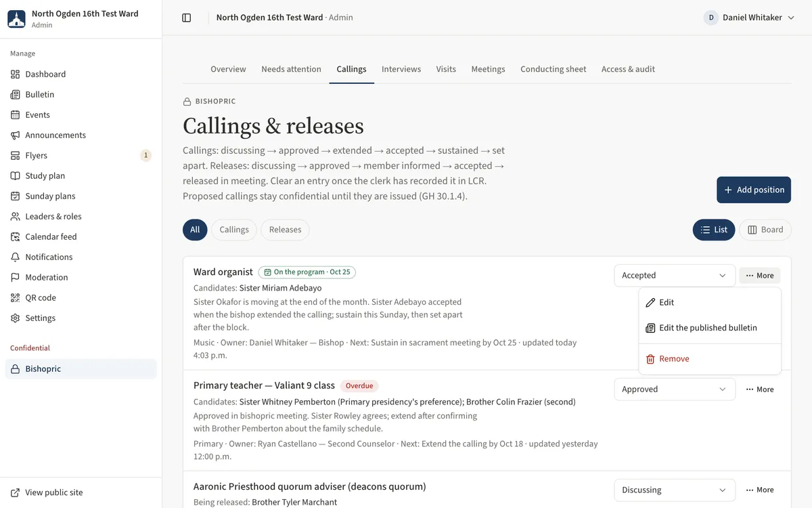Filter by the Callings pill
The width and height of the screenshot is (812, 508).
click(x=234, y=230)
